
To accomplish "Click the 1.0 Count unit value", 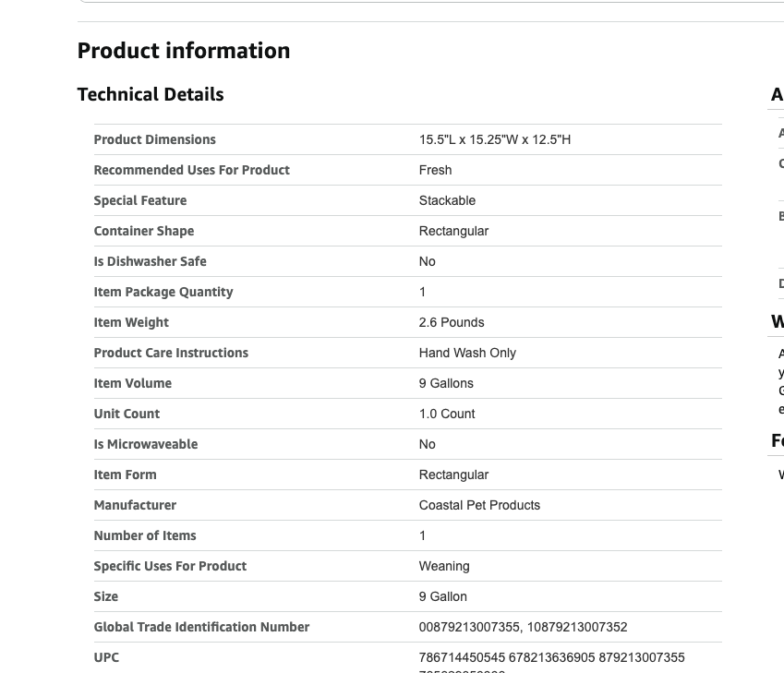I will pyautogui.click(x=447, y=414).
